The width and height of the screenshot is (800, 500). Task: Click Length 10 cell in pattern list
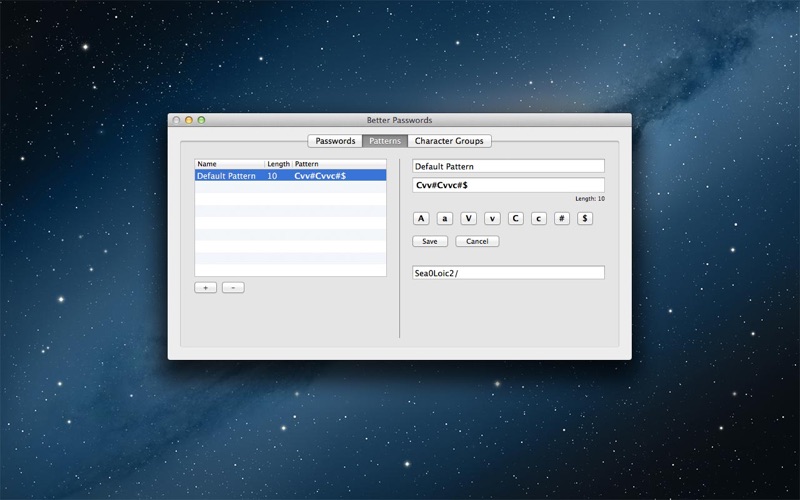(272, 176)
